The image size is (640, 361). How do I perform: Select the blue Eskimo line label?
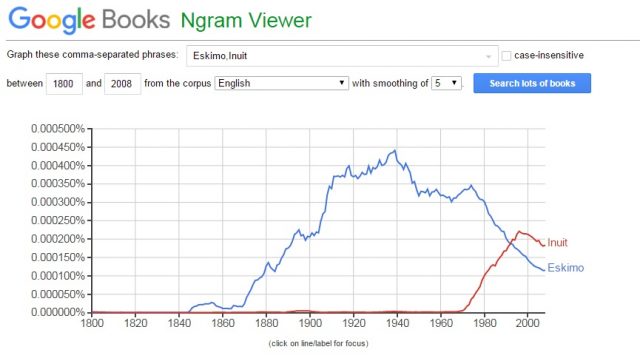tap(565, 267)
